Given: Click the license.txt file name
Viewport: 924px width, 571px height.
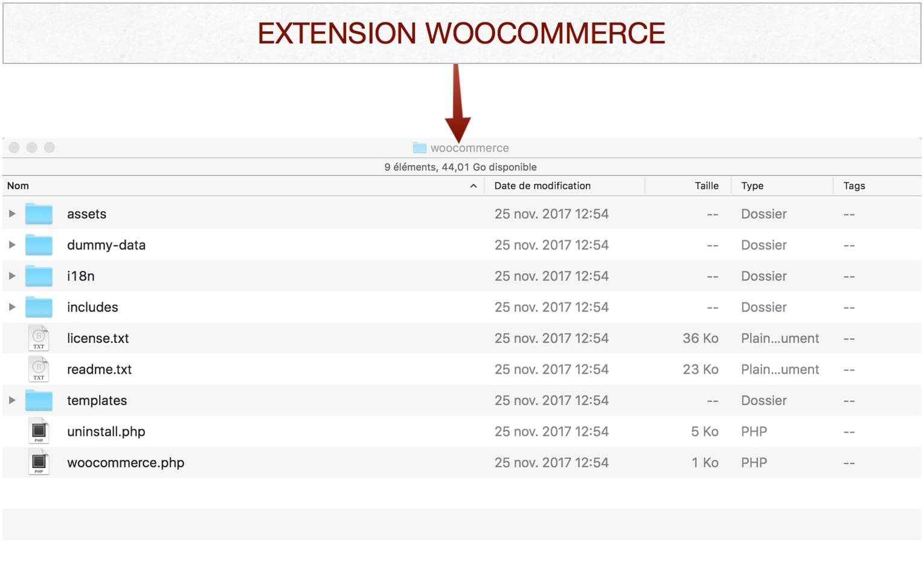Looking at the screenshot, I should coord(98,338).
